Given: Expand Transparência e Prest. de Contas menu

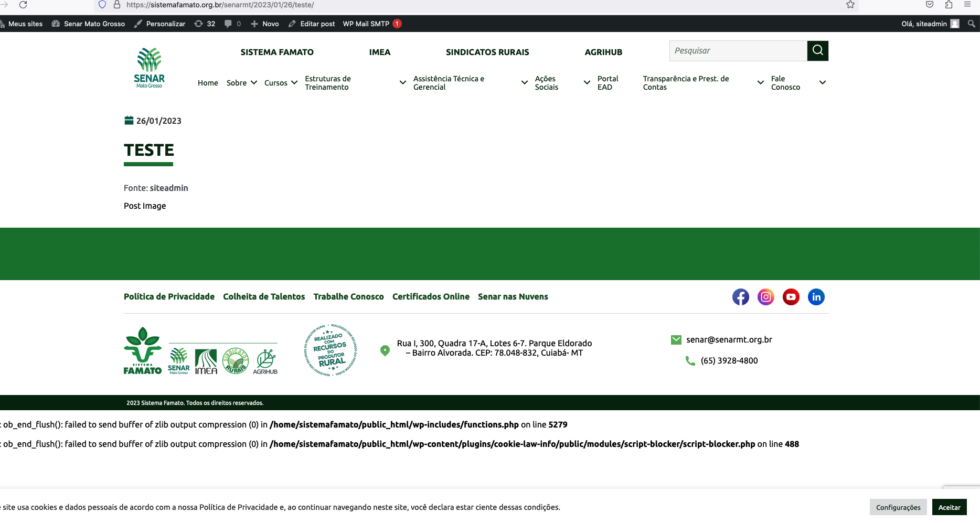Looking at the screenshot, I should click(x=760, y=83).
